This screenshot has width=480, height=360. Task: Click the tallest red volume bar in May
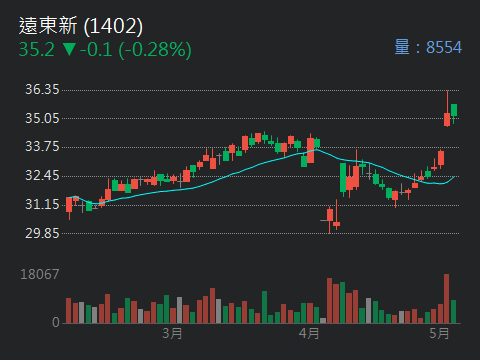pyautogui.click(x=447, y=299)
